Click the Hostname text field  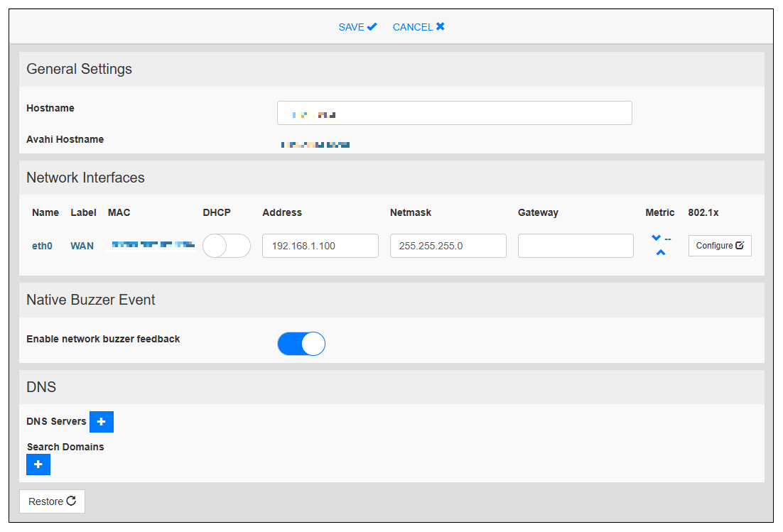454,113
